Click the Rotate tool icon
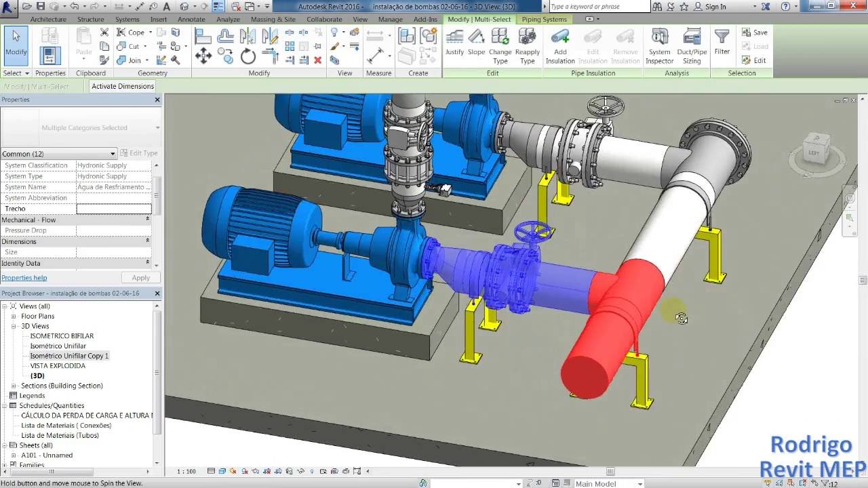868x488 pixels. coord(248,56)
